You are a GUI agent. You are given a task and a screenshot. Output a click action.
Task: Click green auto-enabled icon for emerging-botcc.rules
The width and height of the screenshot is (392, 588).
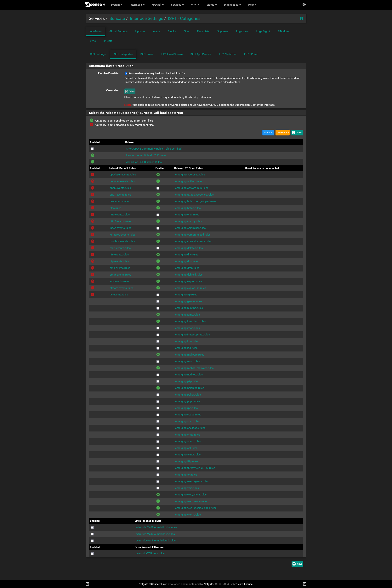pos(158,208)
